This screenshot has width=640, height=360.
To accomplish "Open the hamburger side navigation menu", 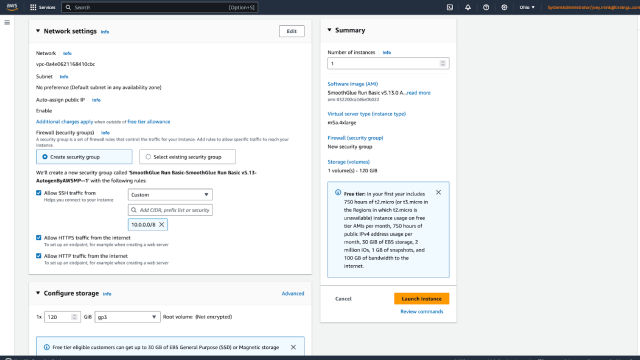I will point(7,22).
